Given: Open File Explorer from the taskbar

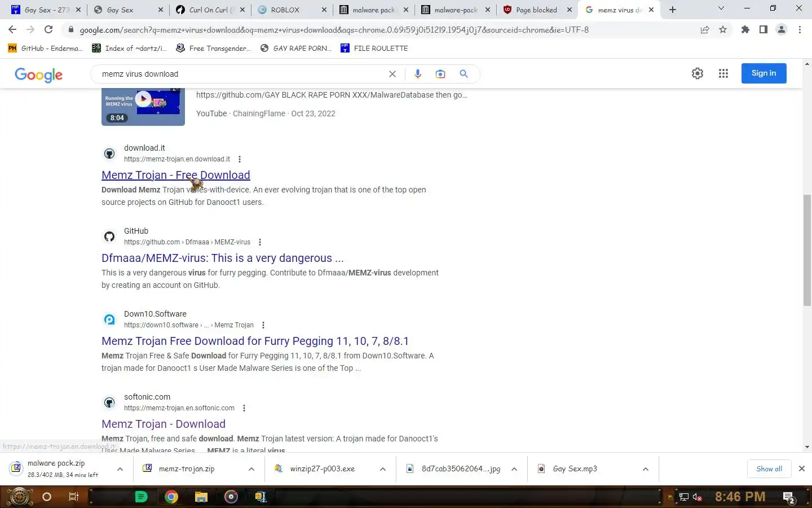Looking at the screenshot, I should [x=201, y=497].
